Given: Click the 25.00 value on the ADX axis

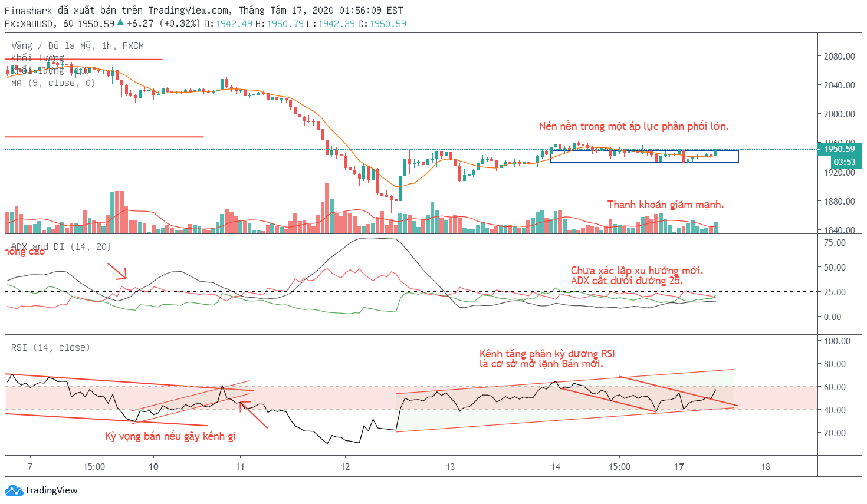Looking at the screenshot, I should pos(835,292).
